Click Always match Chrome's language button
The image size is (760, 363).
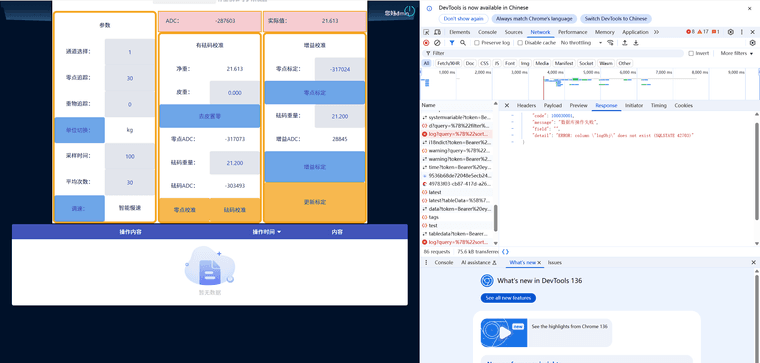534,18
